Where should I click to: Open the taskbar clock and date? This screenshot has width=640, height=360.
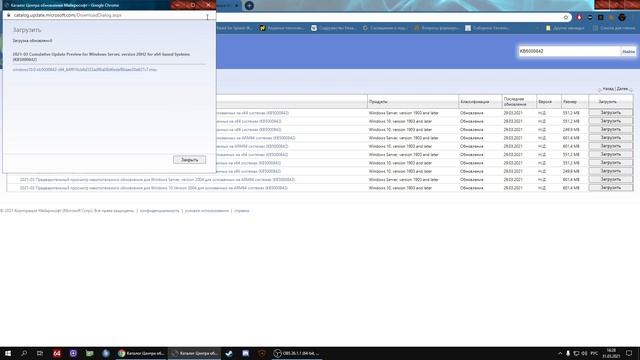tap(611, 353)
